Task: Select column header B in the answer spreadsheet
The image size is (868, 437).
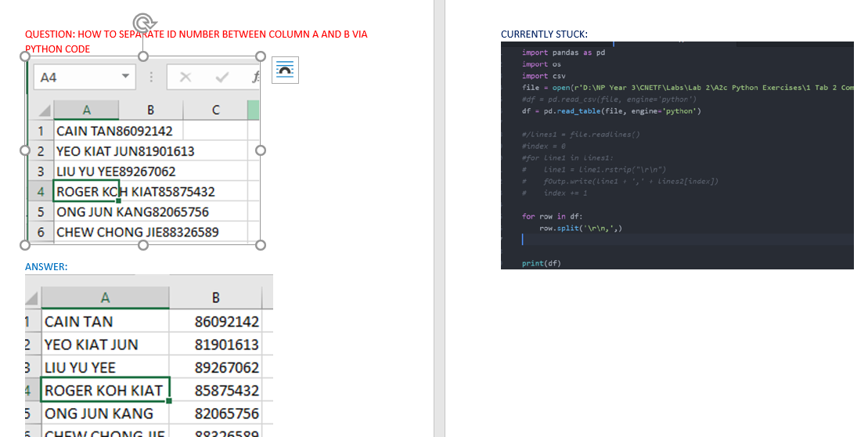Action: point(215,298)
